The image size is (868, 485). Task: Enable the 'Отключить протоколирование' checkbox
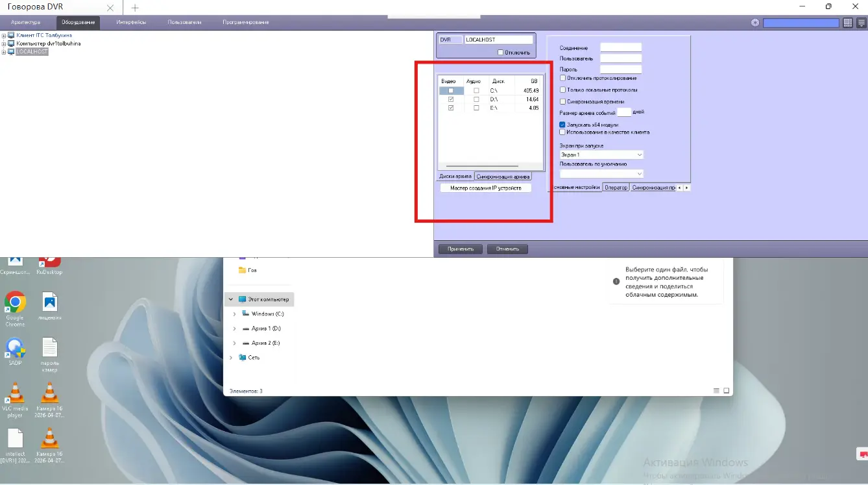pos(562,78)
